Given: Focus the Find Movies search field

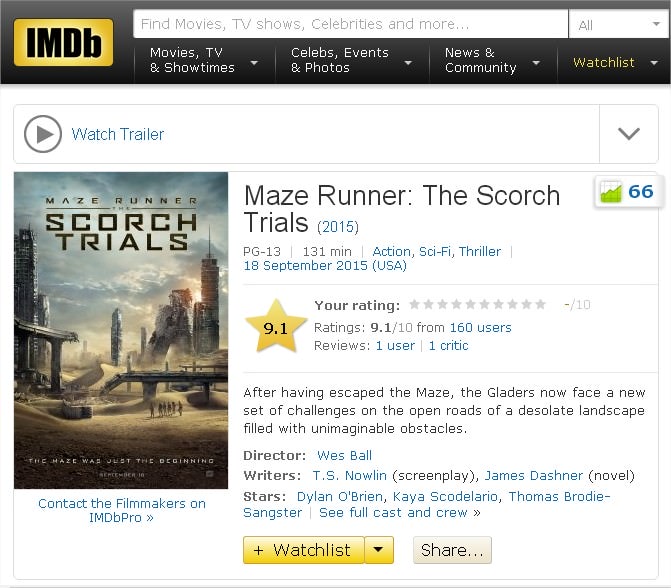Looking at the screenshot, I should [350, 24].
